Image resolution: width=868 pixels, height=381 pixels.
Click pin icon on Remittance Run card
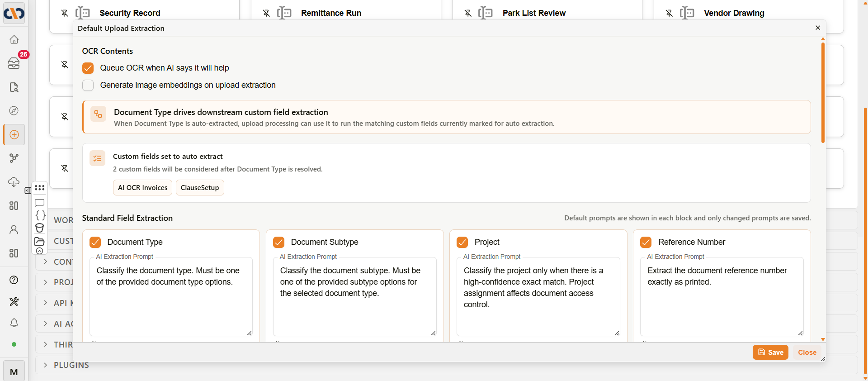click(266, 13)
